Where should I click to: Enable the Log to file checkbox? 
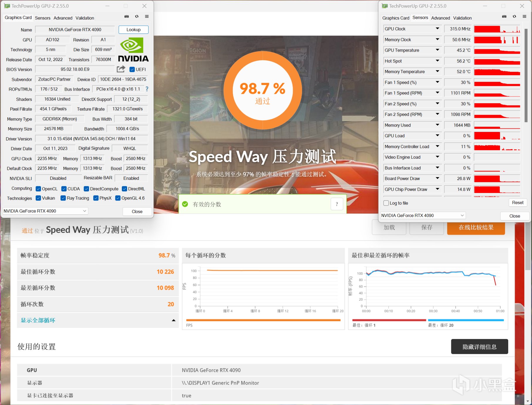pos(386,203)
